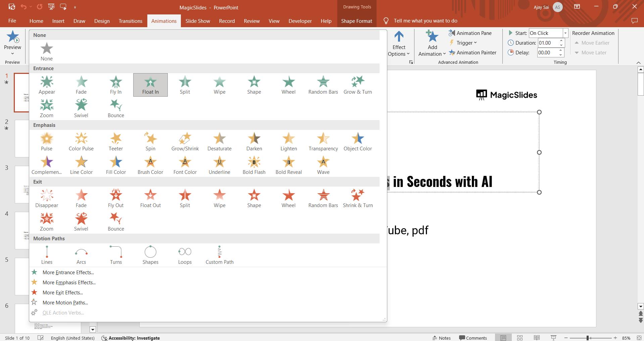This screenshot has height=341, width=644.
Task: Pick the Darken emphasis effect
Action: pos(254,142)
